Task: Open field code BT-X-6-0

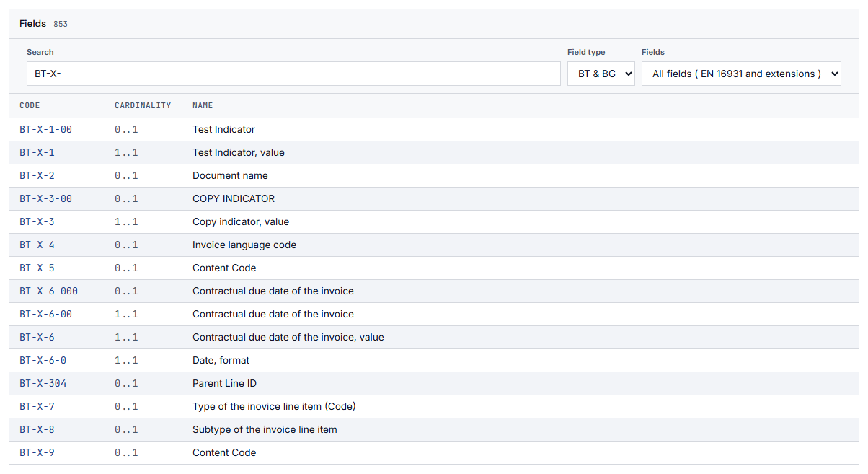Action: pos(43,361)
